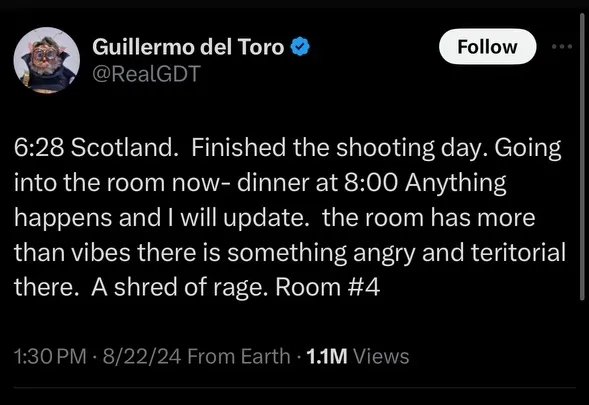This screenshot has height=405, width=589.
Task: Open the @RealGDT handle link
Action: pos(146,74)
